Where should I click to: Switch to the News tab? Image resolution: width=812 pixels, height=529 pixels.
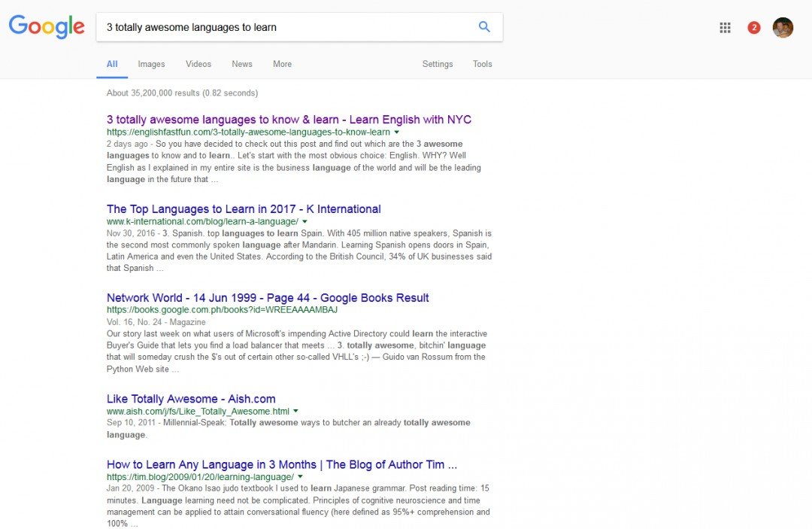242,64
